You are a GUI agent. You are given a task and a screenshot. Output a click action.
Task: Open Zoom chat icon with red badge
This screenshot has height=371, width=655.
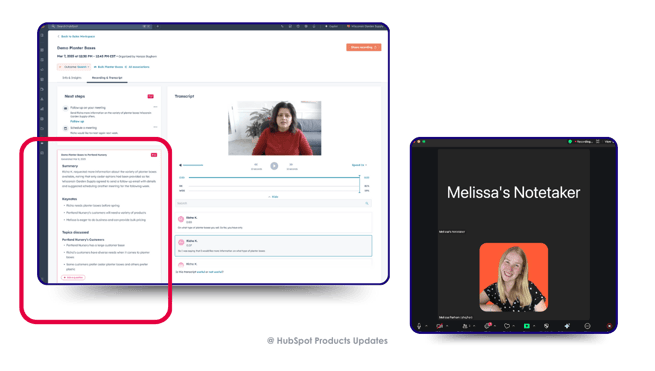487,325
